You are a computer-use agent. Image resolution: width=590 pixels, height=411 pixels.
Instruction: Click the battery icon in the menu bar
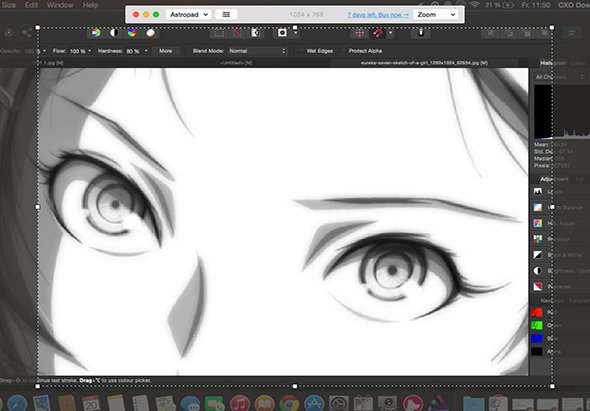click(509, 5)
